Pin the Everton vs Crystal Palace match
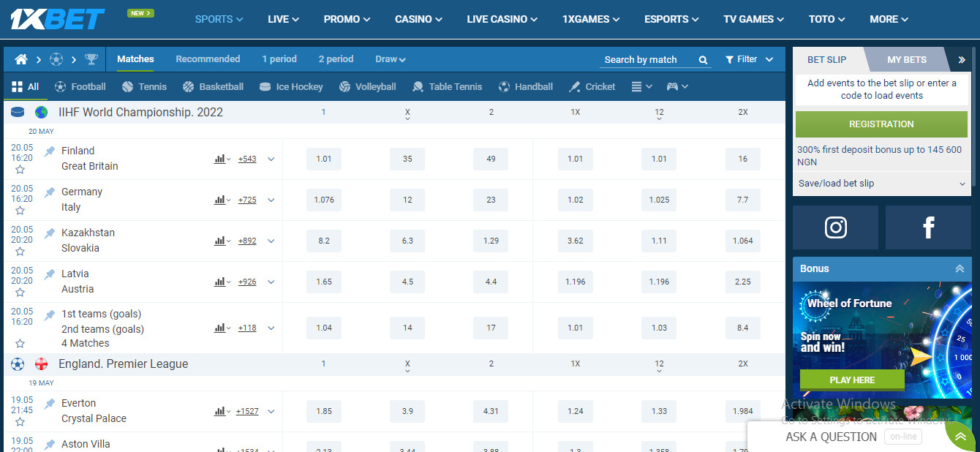This screenshot has width=980, height=452. (50, 404)
